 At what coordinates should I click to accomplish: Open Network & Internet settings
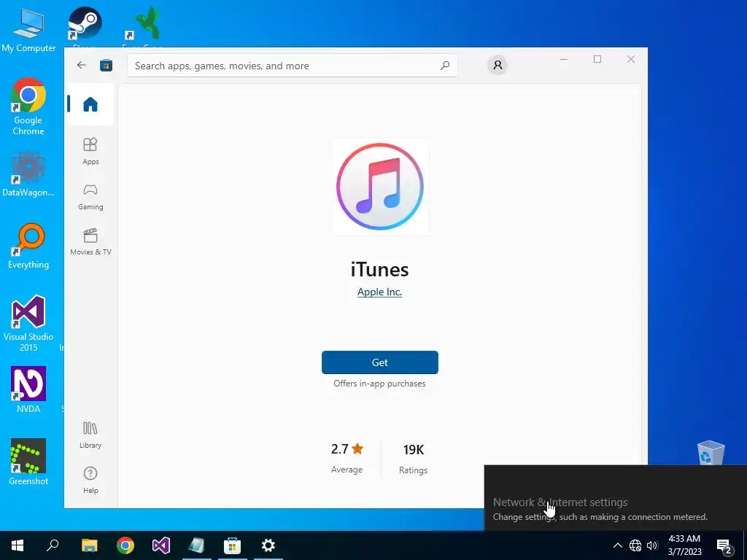pyautogui.click(x=560, y=502)
